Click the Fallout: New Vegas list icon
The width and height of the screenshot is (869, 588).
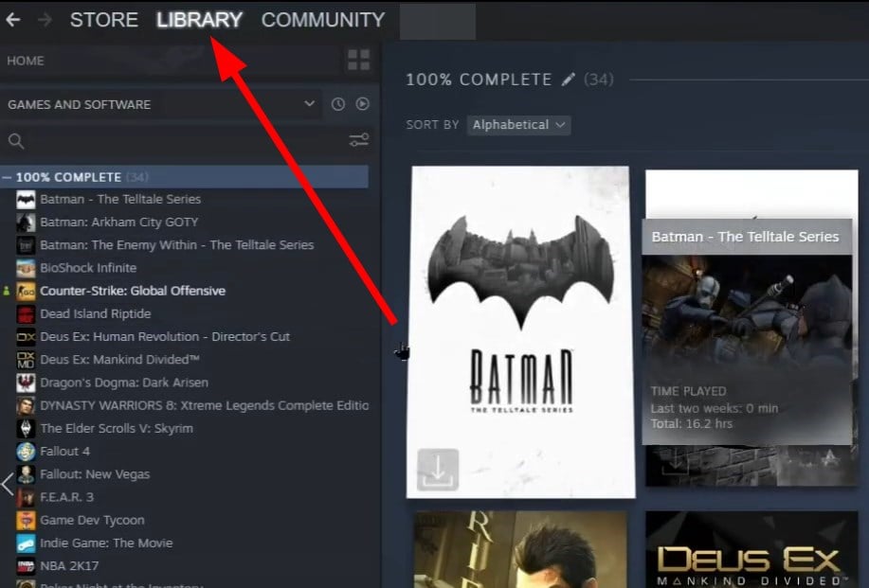(x=26, y=474)
